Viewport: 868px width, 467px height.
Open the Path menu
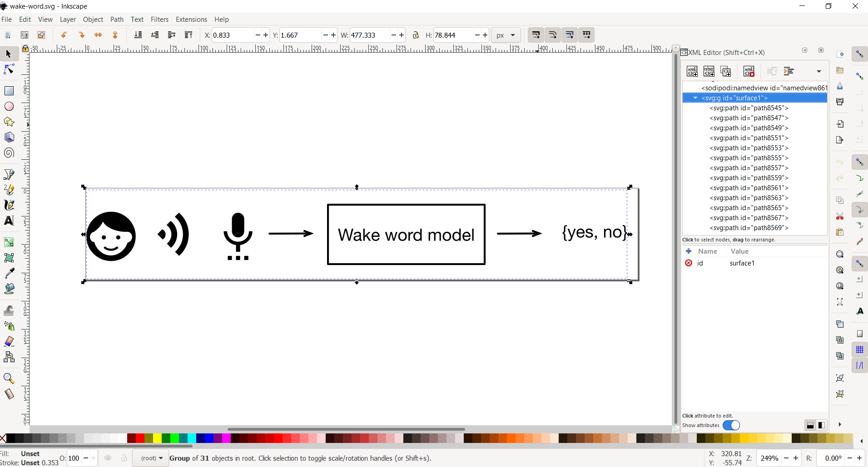(x=117, y=20)
